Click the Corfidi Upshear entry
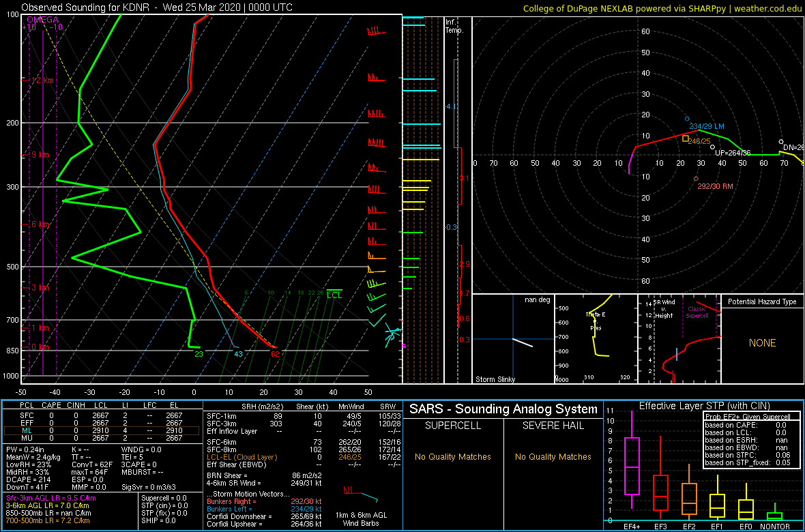The width and height of the screenshot is (805, 532). tap(265, 524)
